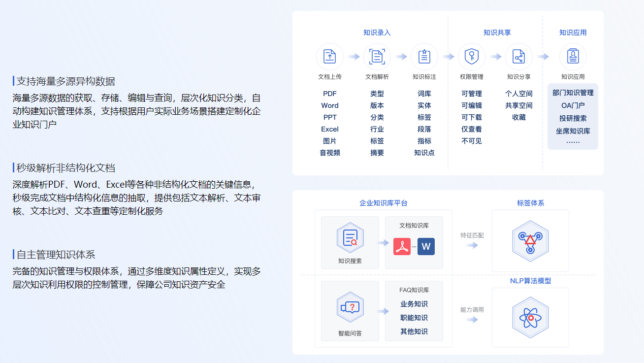The height and width of the screenshot is (363, 644).
Task: Click Excel in the upload list
Action: pos(330,129)
